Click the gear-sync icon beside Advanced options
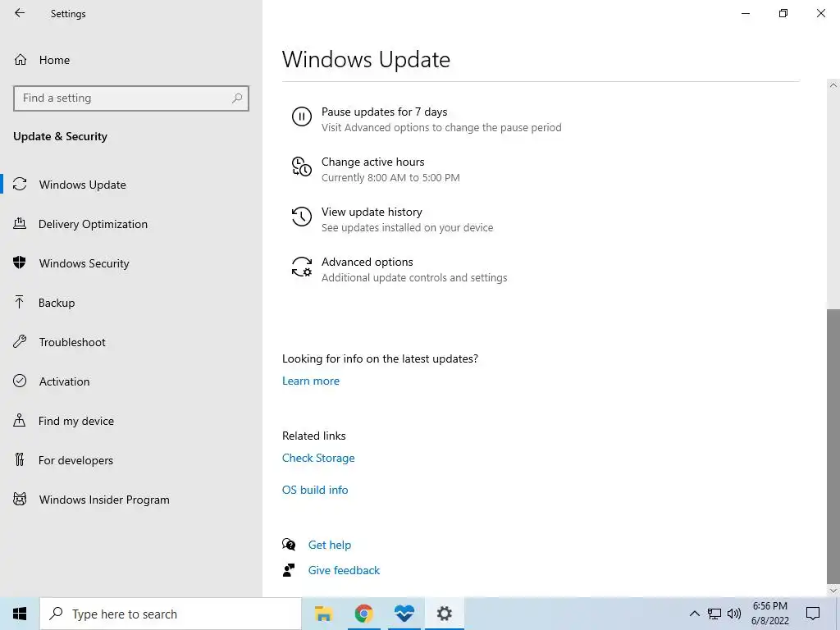This screenshot has width=840, height=630. click(x=302, y=267)
